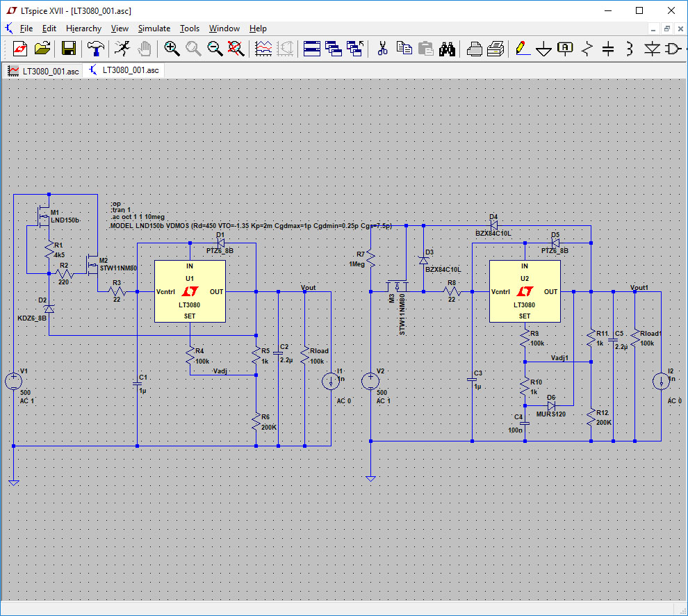Click the Zoom to Fit icon
688x616 pixels.
point(236,48)
